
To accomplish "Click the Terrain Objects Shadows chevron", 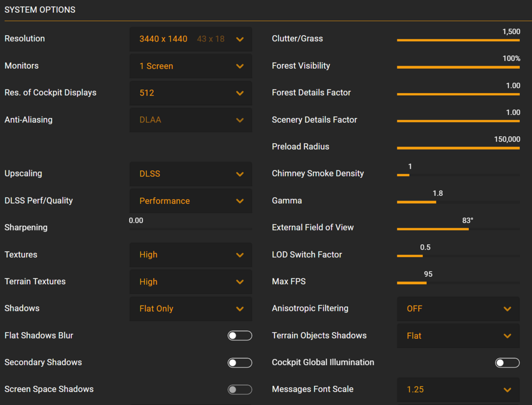I will tap(508, 336).
